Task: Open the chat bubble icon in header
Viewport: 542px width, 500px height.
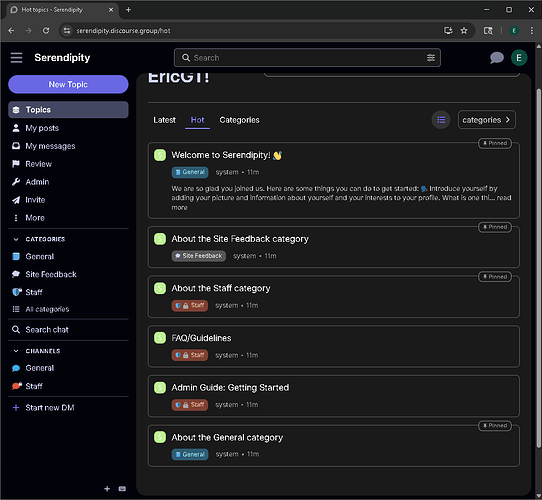Action: point(496,57)
